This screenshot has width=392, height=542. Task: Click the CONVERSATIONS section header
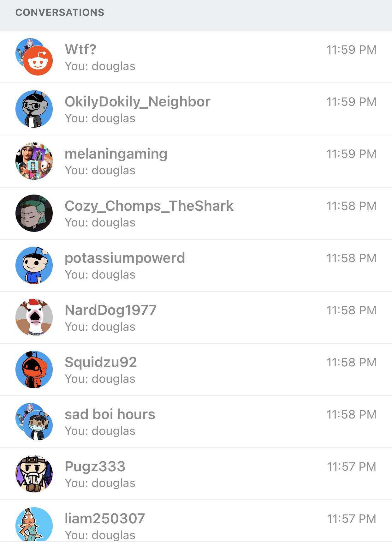(60, 12)
